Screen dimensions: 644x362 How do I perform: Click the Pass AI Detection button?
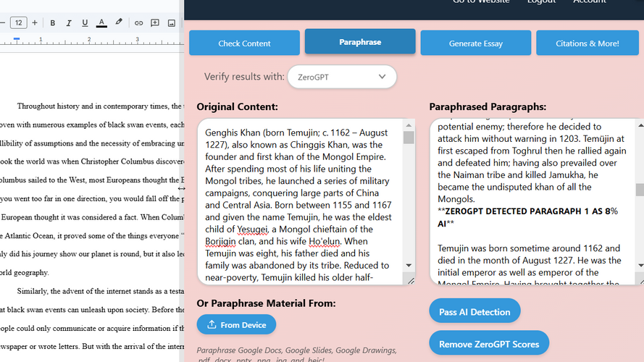point(474,312)
